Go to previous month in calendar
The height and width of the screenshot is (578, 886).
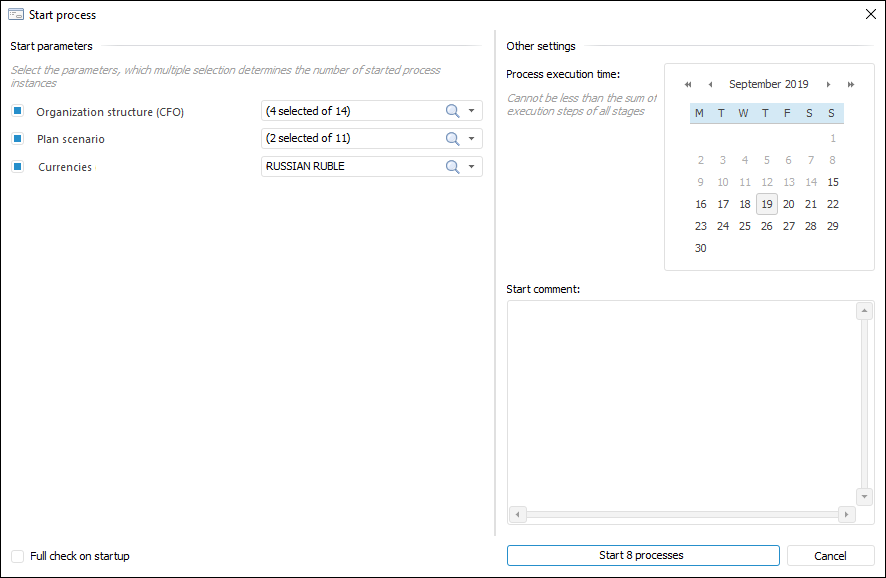pos(710,85)
